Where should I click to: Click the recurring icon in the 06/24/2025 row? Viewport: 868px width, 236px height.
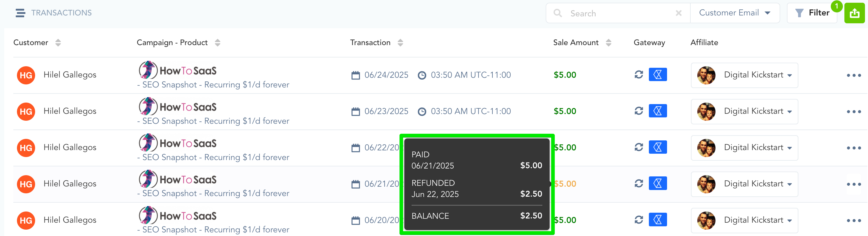click(x=639, y=74)
